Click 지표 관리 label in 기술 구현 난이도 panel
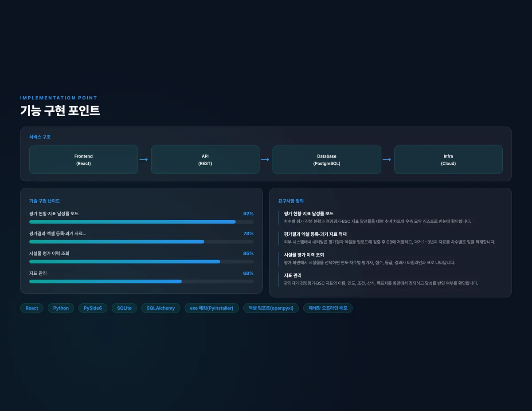Screen dimensions: 532x411 (x=38, y=273)
